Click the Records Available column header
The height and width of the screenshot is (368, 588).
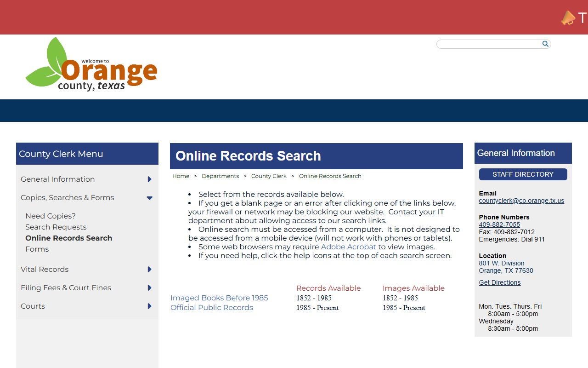328,288
